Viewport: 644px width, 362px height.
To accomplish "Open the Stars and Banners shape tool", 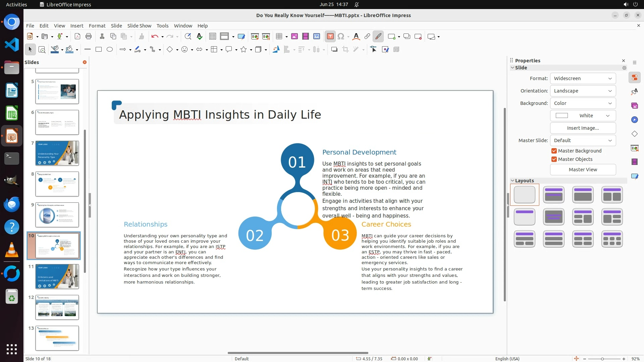I will click(244, 50).
